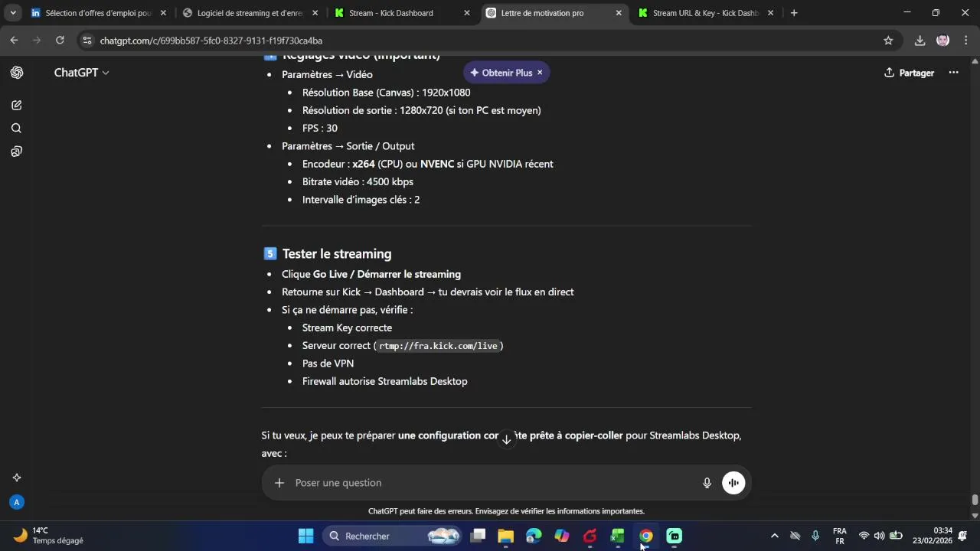This screenshot has height=551, width=980.
Task: Open File Explorer from the taskbar
Action: (505, 536)
